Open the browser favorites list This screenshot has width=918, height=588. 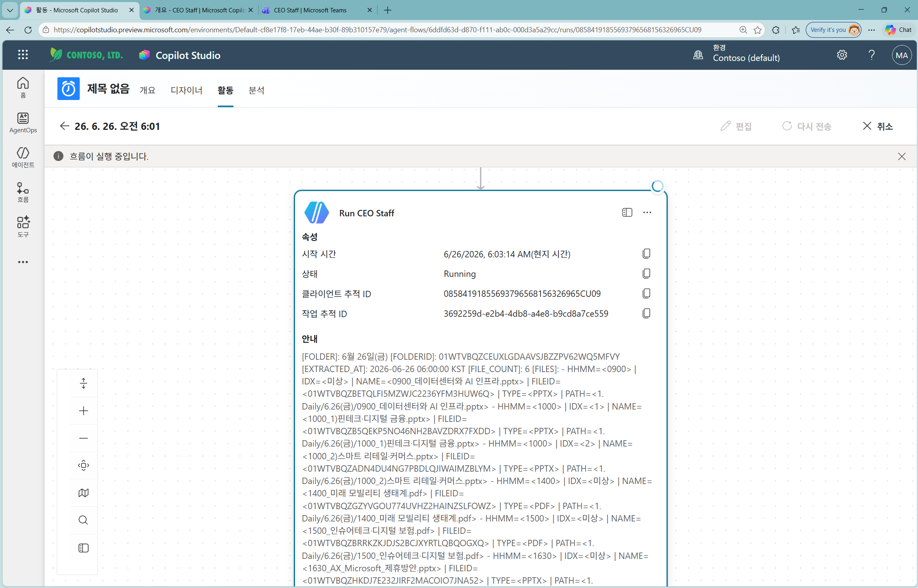(x=796, y=30)
